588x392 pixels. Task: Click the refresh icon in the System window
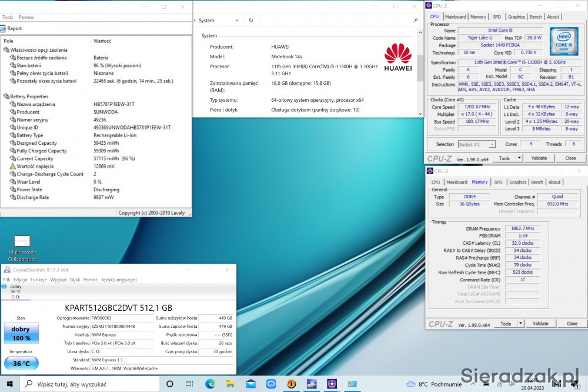(251, 20)
